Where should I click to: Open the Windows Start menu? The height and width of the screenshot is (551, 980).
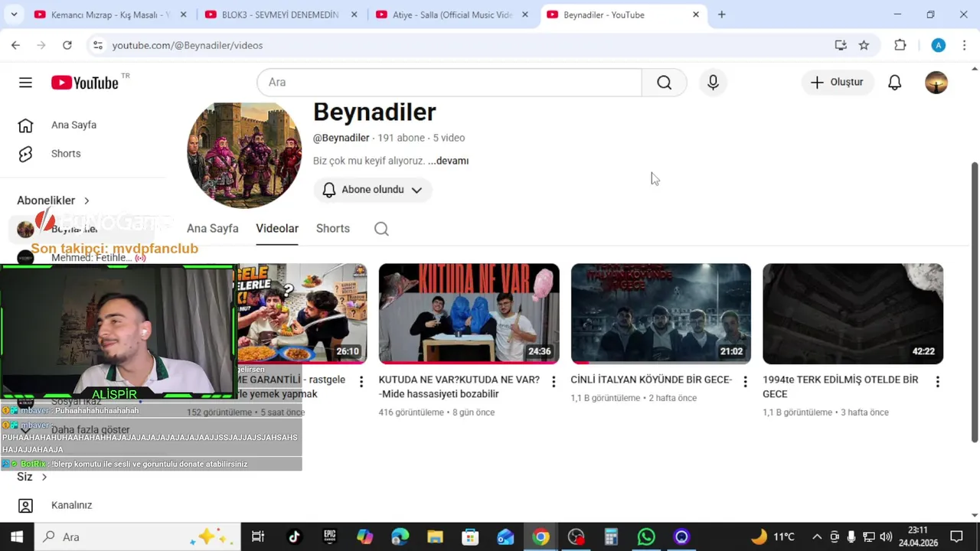(17, 536)
